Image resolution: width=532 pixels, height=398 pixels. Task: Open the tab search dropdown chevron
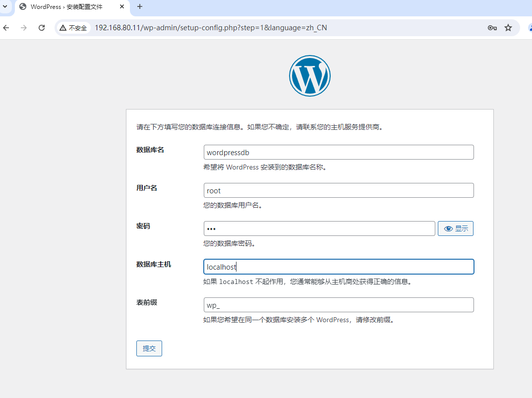[5, 6]
